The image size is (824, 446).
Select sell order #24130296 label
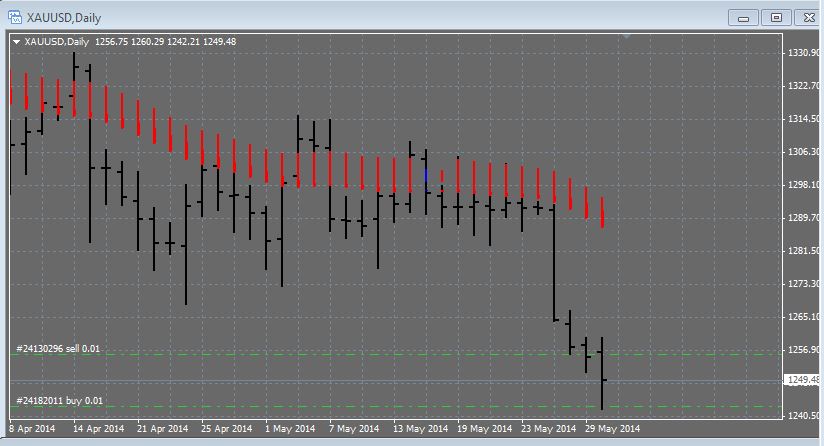58,349
